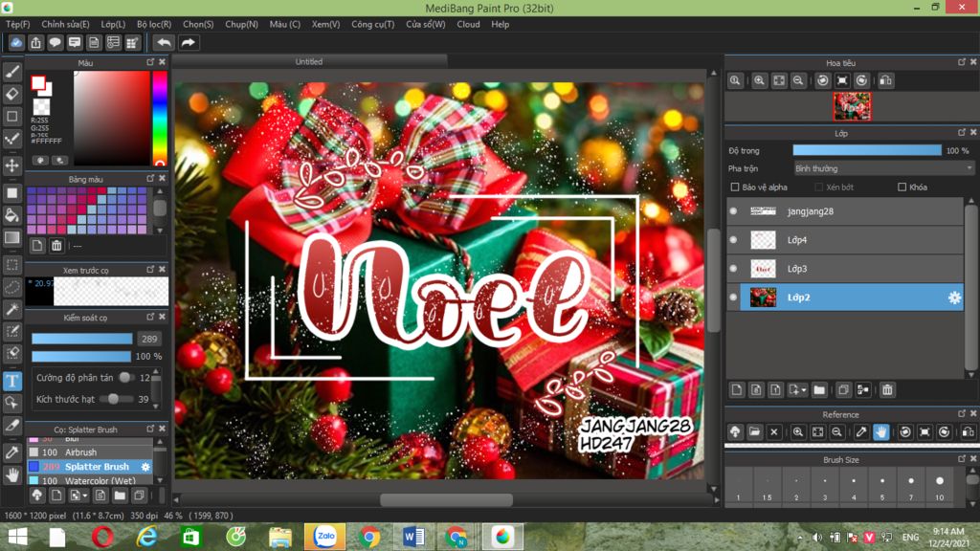980x551 pixels.
Task: Toggle visibility of Lớp2 layer
Action: point(733,298)
